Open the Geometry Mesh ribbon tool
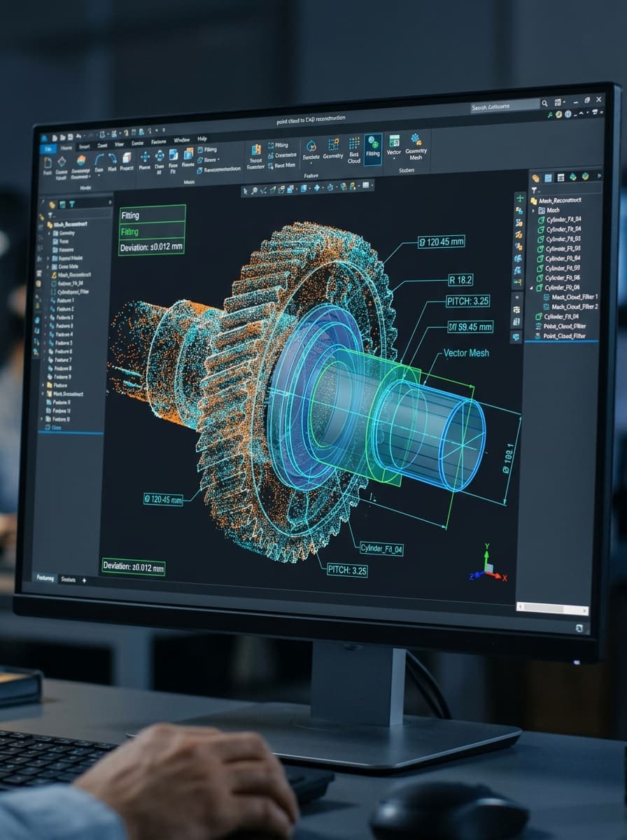Screen dimensions: 627x840 416,146
